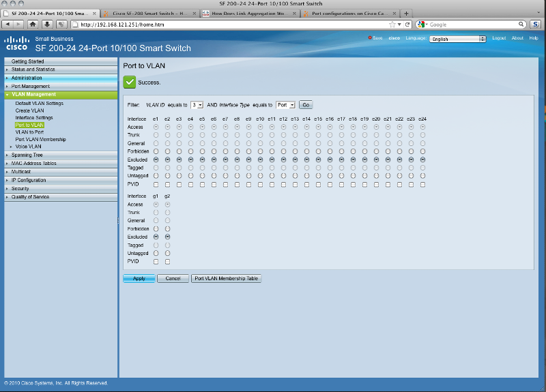Select Forbidden radio button for port e24
This screenshot has height=392, width=546.
click(422, 151)
